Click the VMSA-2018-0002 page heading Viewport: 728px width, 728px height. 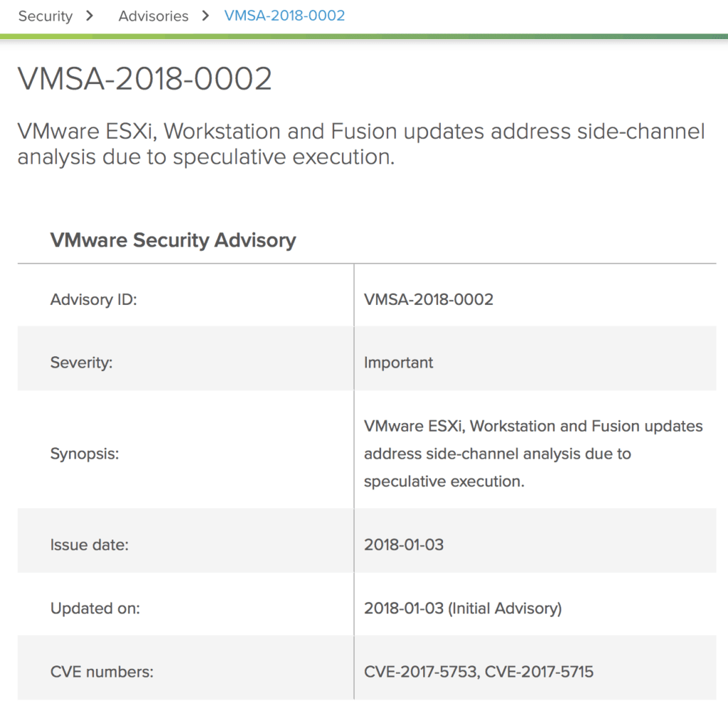(144, 78)
